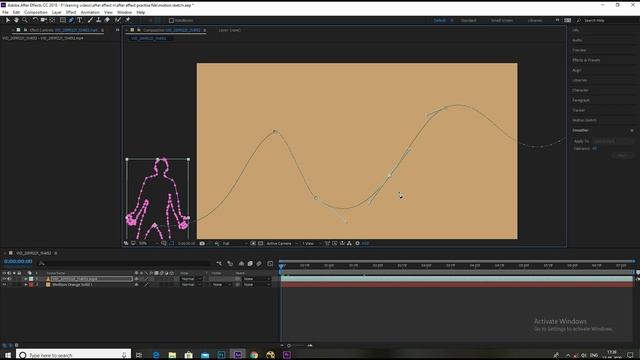640x360 pixels.
Task: Open composition mini-flowchart icon in timeline
Action: pyautogui.click(x=219, y=264)
